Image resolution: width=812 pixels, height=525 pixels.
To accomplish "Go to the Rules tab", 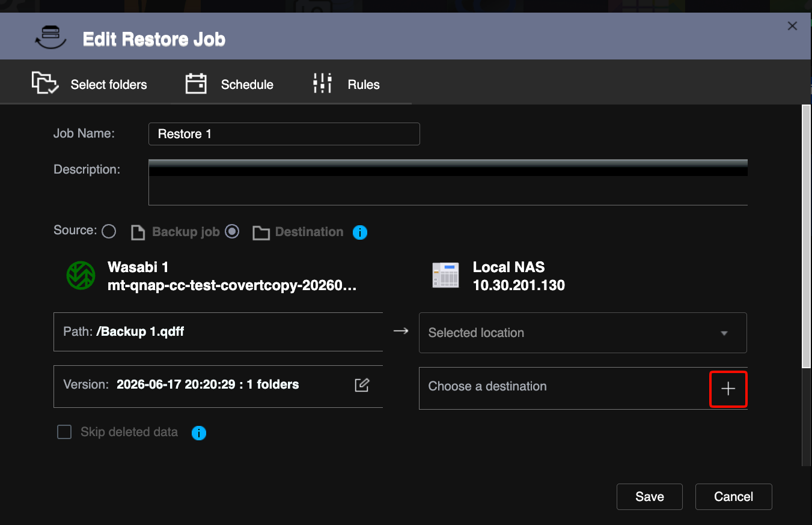I will tap(347, 83).
